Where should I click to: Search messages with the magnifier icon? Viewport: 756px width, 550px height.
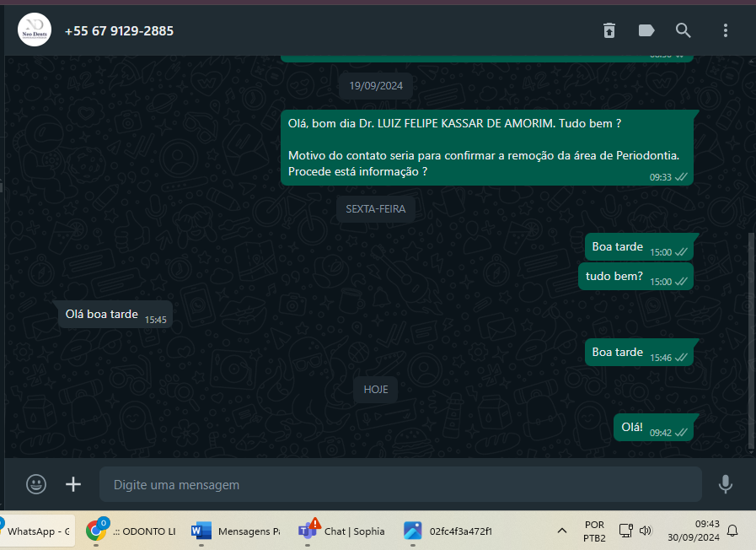[x=683, y=30]
